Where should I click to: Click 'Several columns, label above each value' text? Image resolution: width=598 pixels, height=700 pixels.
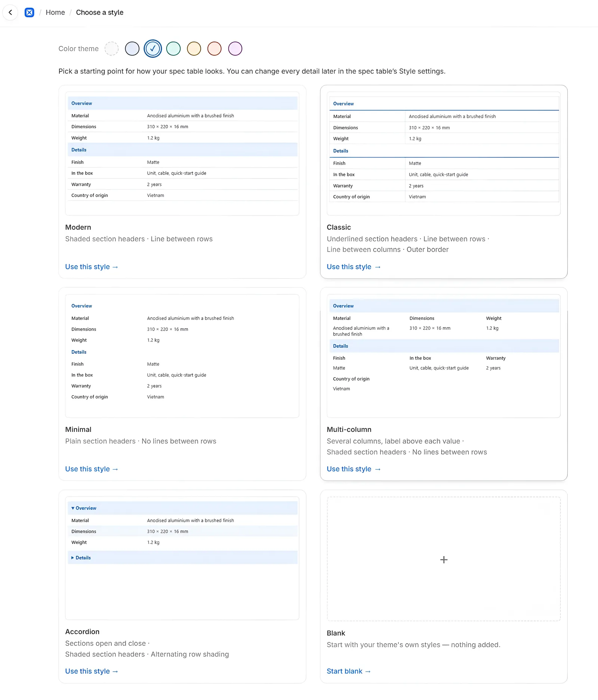[x=394, y=441]
